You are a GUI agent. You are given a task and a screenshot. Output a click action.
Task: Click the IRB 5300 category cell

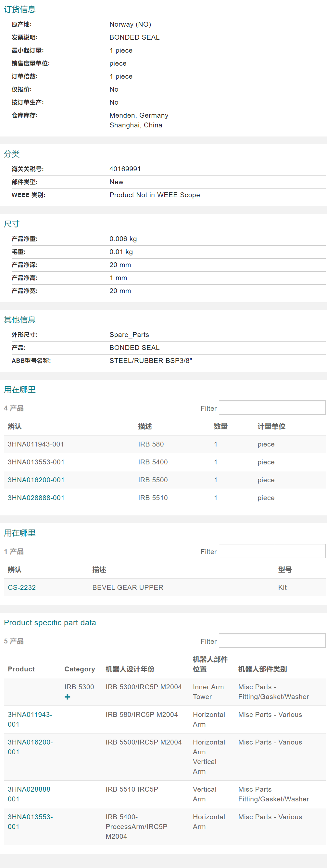click(79, 687)
